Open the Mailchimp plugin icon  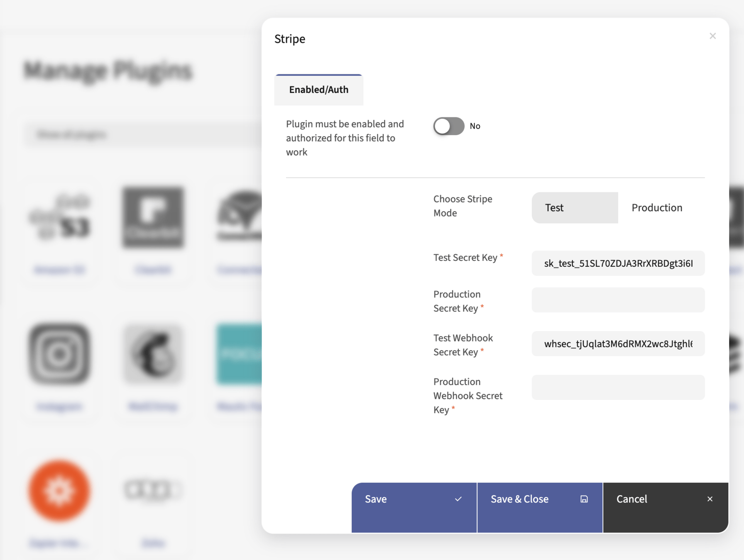pyautogui.click(x=153, y=354)
